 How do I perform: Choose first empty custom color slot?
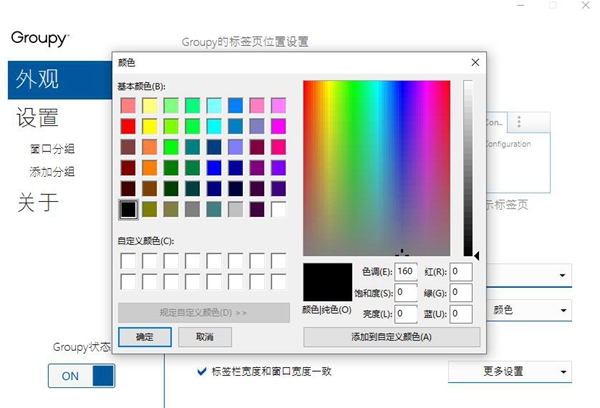tap(128, 261)
